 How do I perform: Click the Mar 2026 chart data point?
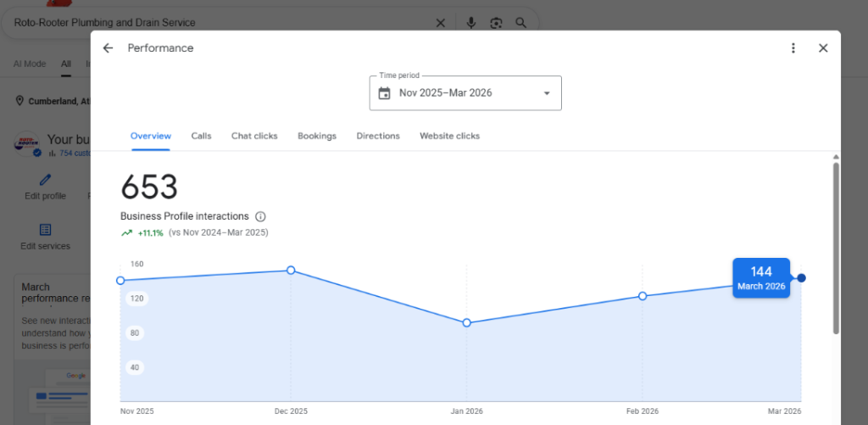pos(802,277)
